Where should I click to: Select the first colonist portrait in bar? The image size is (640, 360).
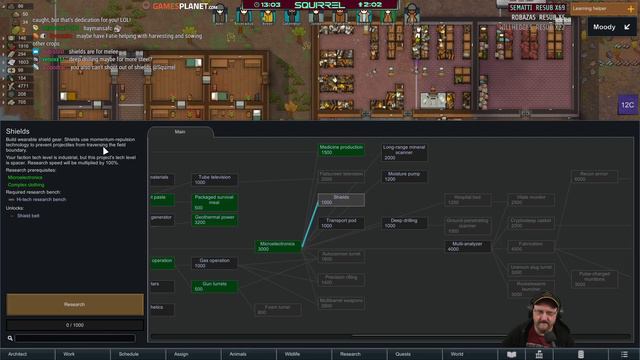(220, 14)
